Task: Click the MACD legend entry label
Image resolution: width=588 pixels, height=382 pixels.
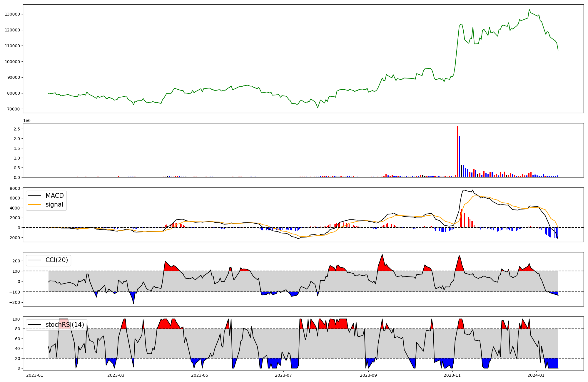Action: [54, 196]
